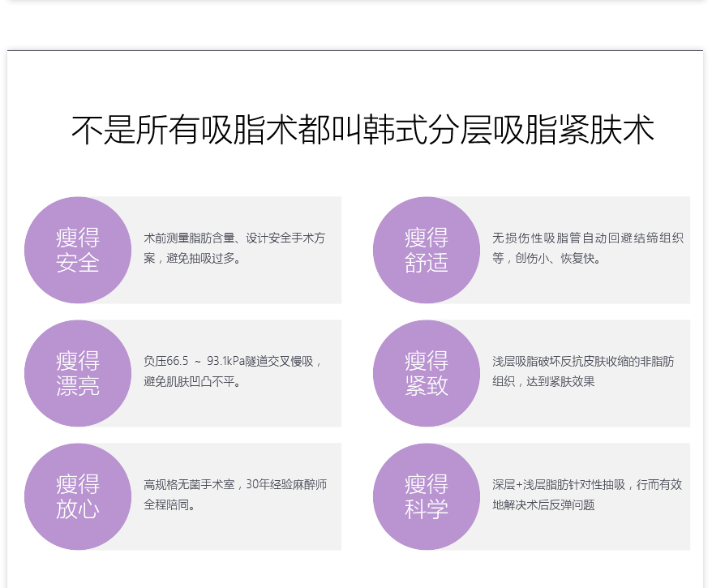
Task: Click the line 无损伤性吸脂管自动回避结缔组织
Action: click(587, 238)
